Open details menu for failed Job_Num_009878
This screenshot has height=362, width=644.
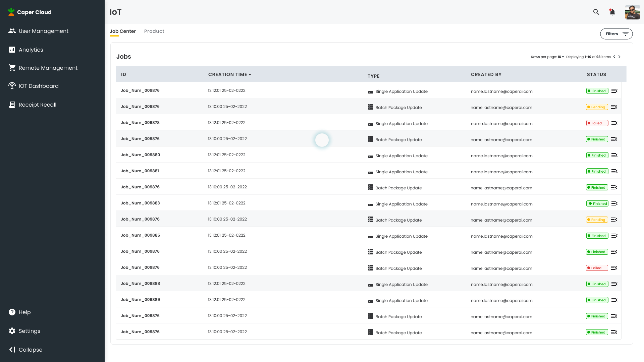614,123
